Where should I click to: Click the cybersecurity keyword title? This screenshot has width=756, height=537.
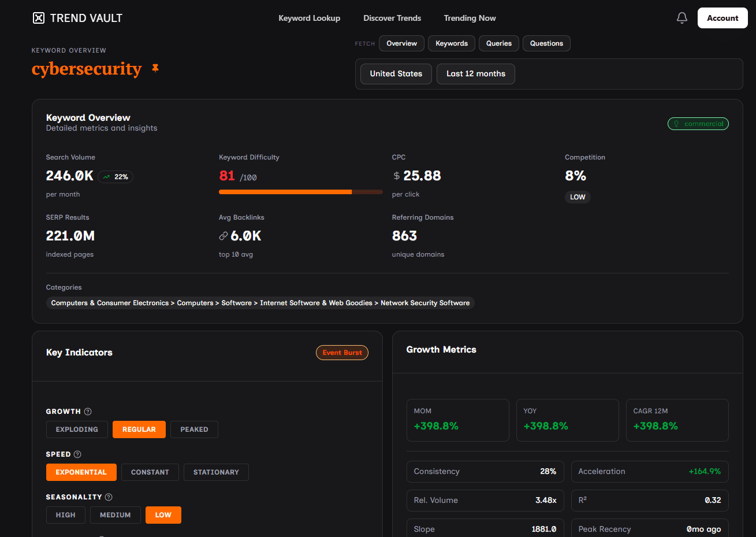(87, 69)
